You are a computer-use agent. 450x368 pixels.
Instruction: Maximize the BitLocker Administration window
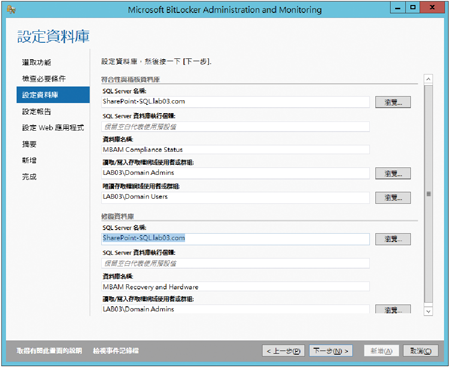click(413, 8)
